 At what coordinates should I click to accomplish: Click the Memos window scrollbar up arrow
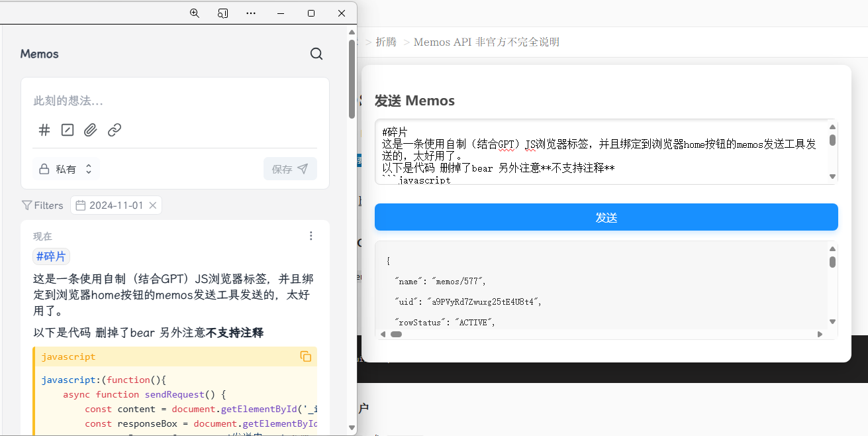352,32
